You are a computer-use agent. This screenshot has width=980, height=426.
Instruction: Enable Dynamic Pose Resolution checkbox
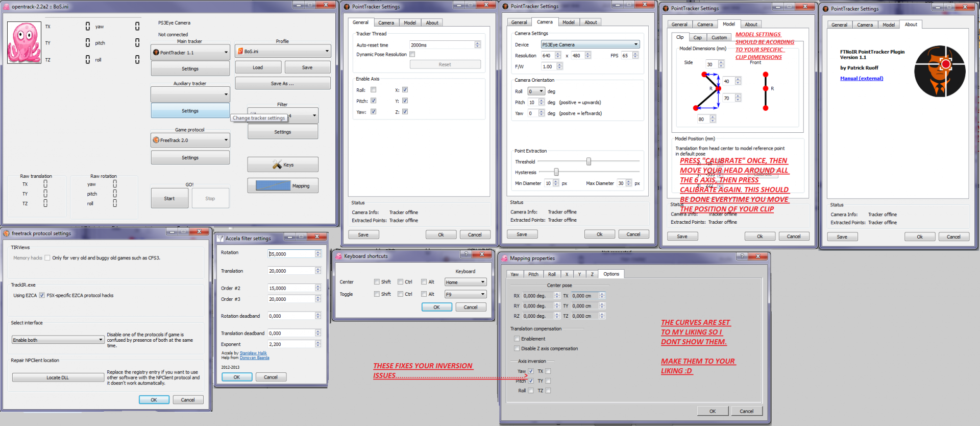coord(412,54)
